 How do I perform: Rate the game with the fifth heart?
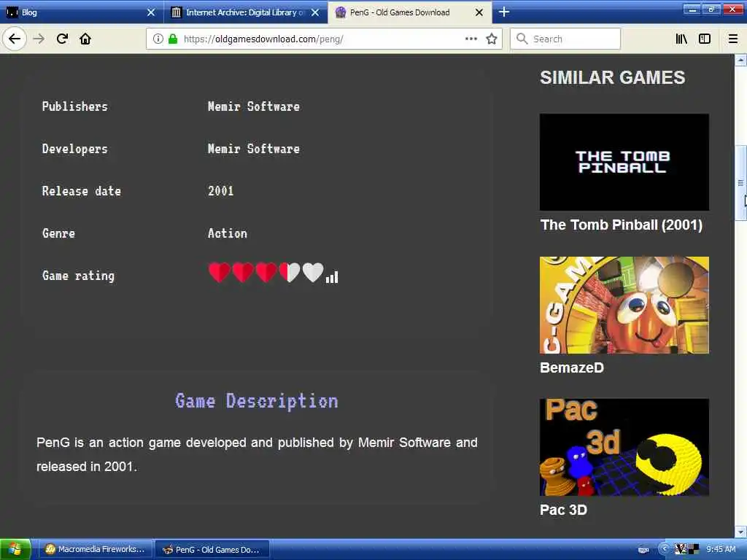[x=313, y=273]
